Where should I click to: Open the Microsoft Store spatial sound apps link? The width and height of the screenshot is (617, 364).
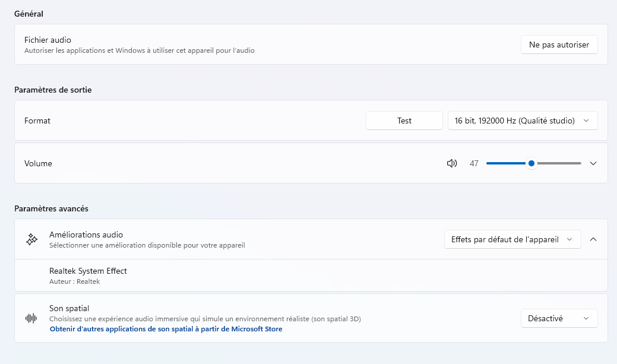pos(166,329)
